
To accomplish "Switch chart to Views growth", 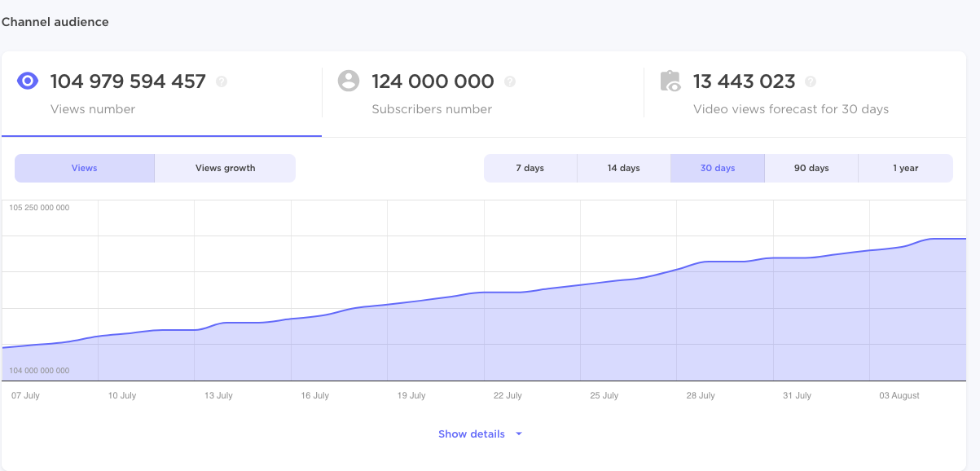I will coord(225,168).
